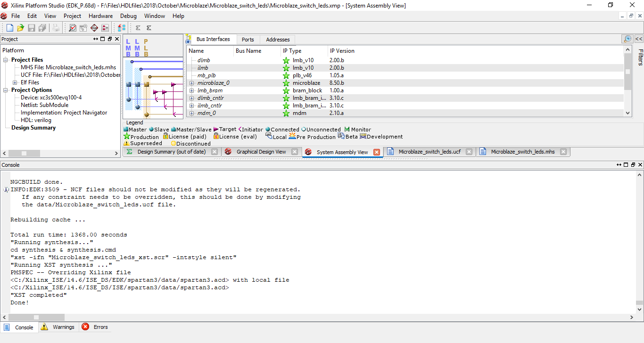
Task: Switch to the Errors console tab
Action: pyautogui.click(x=95, y=327)
